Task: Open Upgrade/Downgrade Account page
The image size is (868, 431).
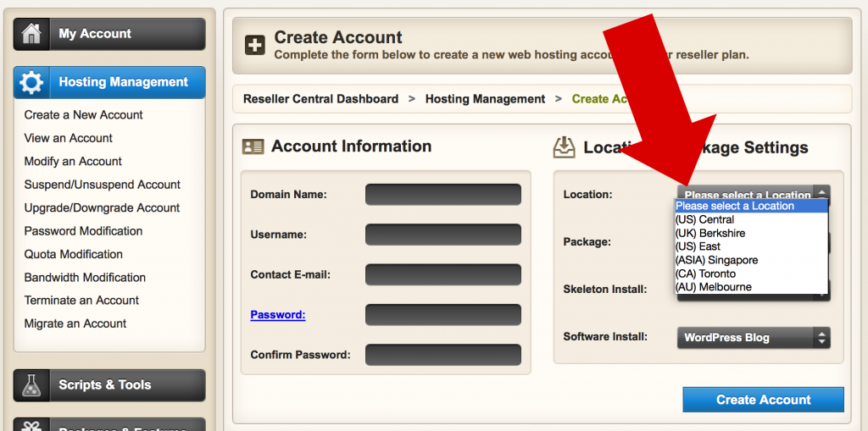Action: (x=102, y=208)
